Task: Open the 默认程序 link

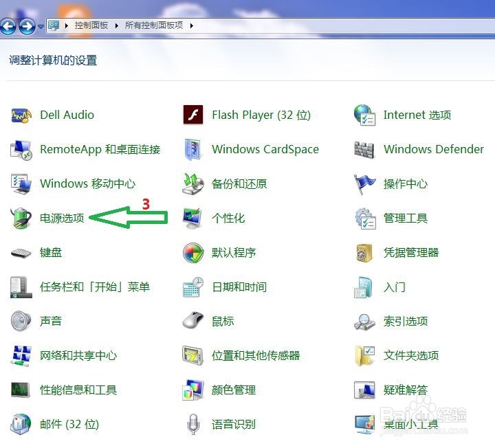Action: [234, 253]
